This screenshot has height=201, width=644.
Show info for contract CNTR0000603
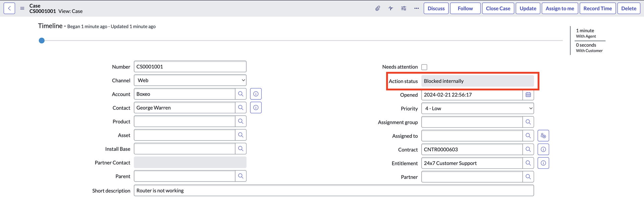click(x=543, y=150)
